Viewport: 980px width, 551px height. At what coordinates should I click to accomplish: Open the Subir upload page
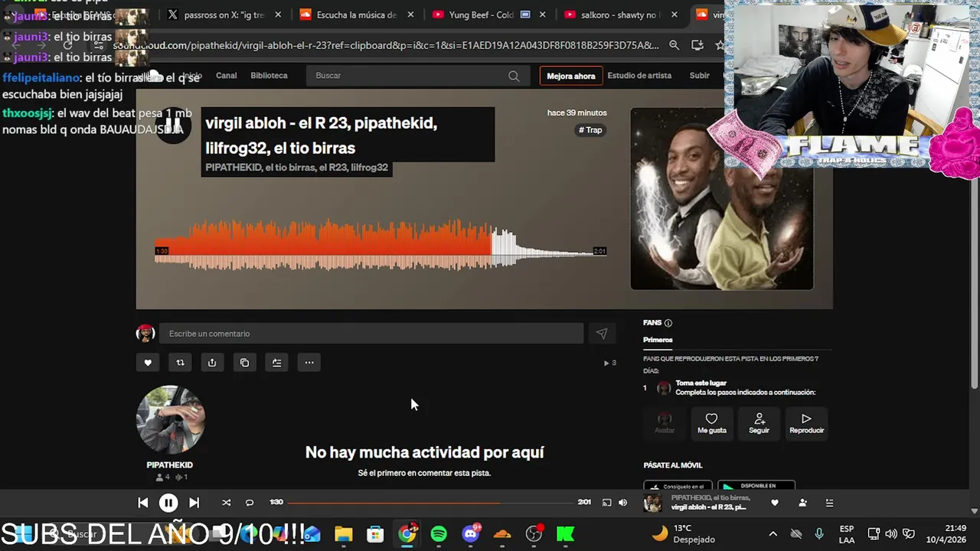pos(700,76)
